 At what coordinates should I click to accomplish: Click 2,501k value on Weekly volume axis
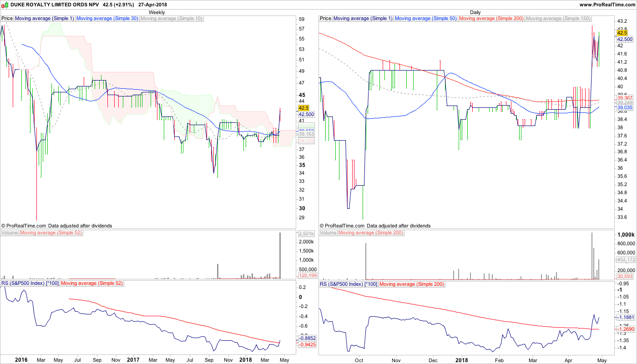click(x=306, y=234)
